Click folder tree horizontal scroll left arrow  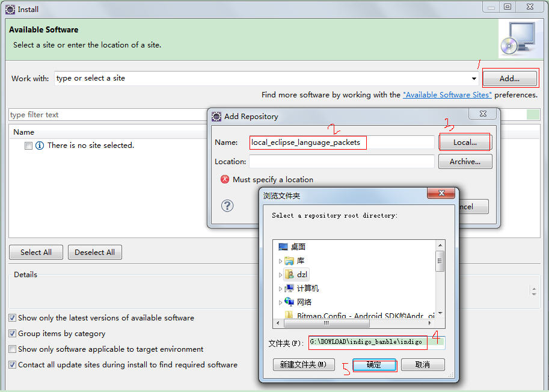[278, 323]
